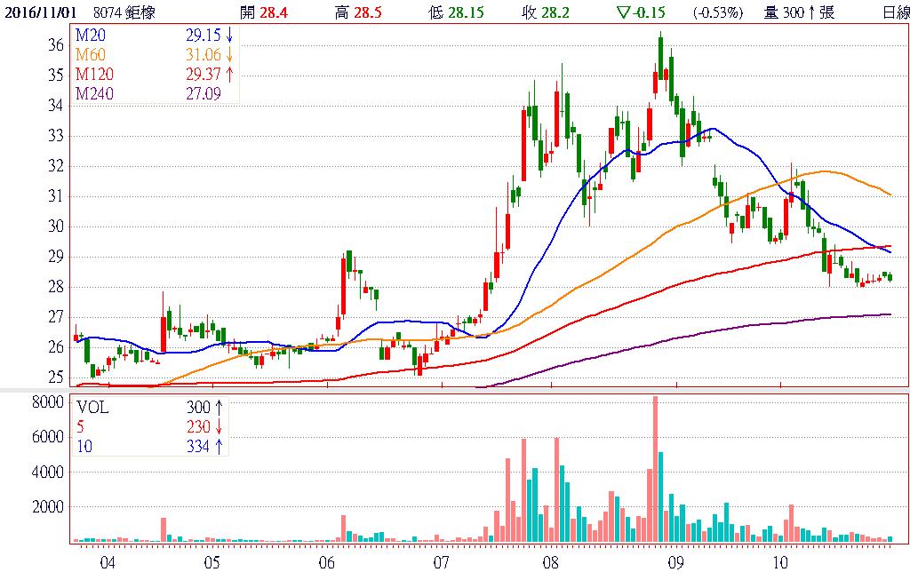Click the blue down arrow next to M20 value
Image resolution: width=910 pixels, height=588 pixels.
click(x=228, y=36)
